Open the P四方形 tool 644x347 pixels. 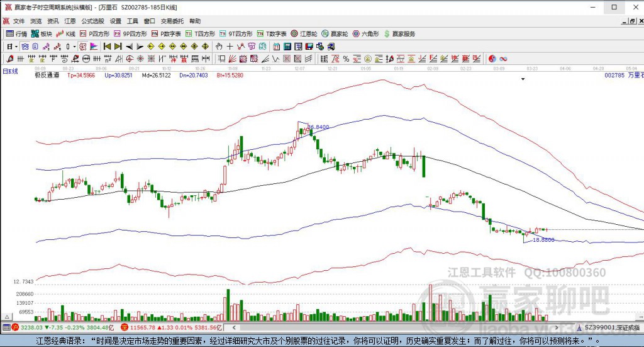click(x=94, y=33)
